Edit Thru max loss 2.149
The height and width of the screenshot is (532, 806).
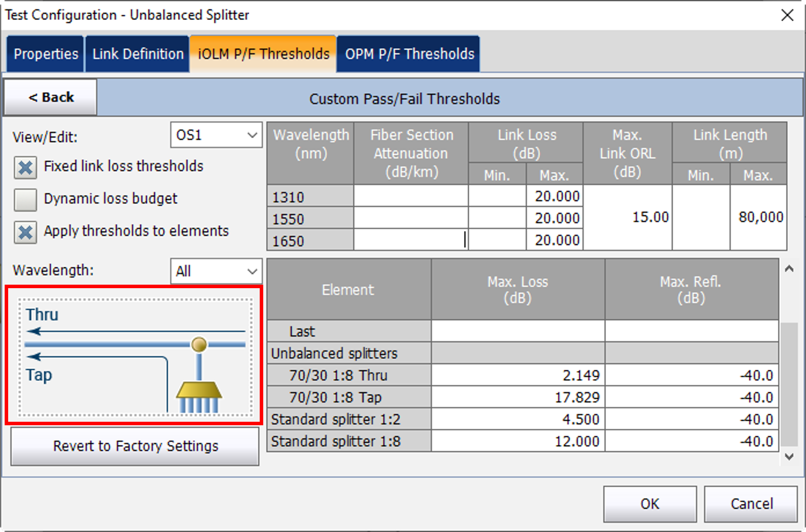point(518,375)
